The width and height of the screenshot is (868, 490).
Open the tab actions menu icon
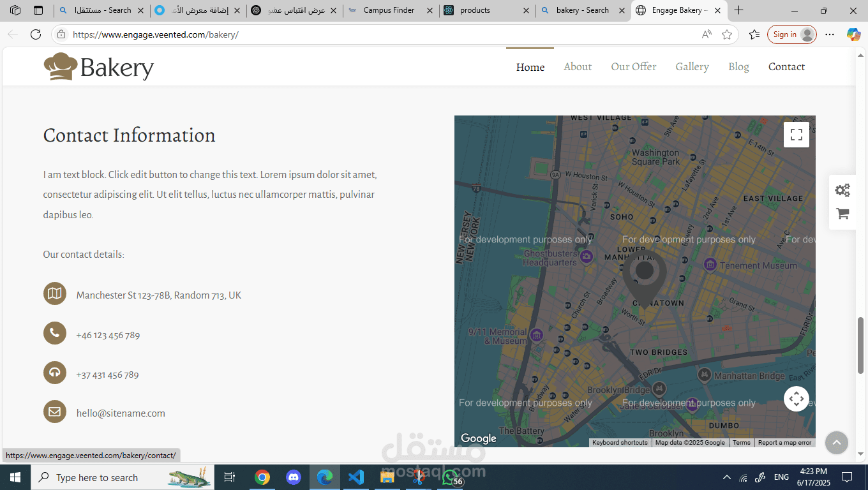(38, 10)
